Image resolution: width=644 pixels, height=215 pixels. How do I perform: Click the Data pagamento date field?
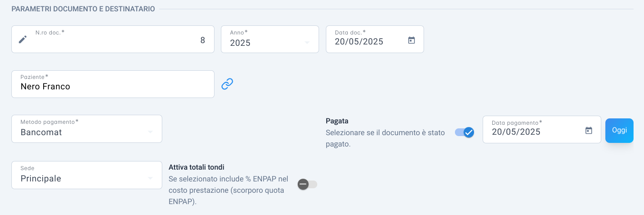click(542, 130)
